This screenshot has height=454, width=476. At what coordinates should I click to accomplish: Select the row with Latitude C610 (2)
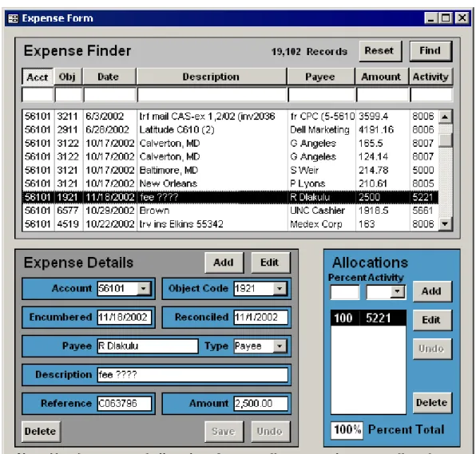[230, 130]
